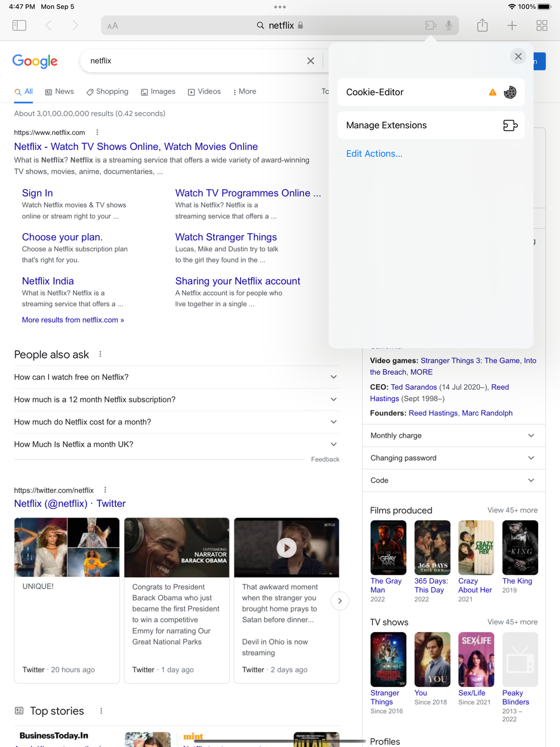Tap the Feedback link
560x747 pixels.
coord(325,459)
